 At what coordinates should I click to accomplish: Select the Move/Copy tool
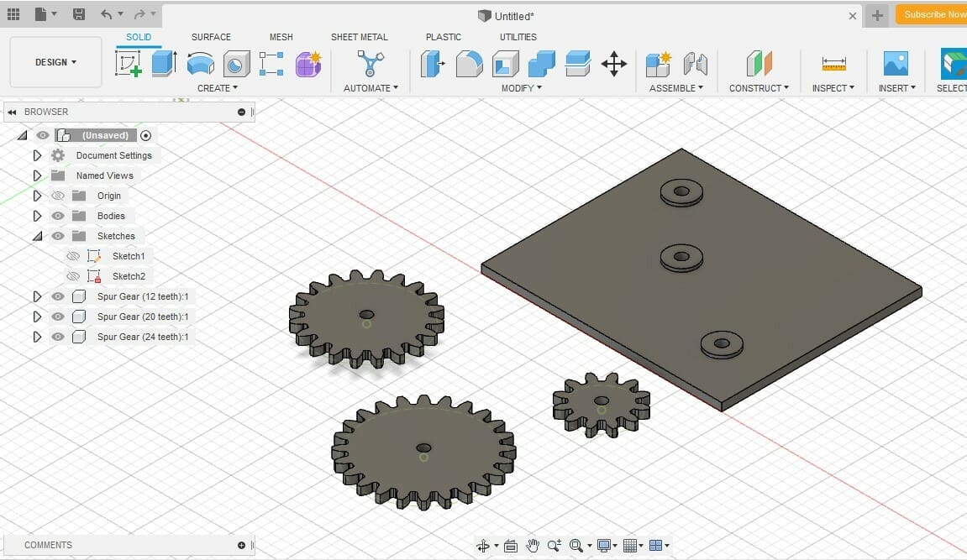614,64
